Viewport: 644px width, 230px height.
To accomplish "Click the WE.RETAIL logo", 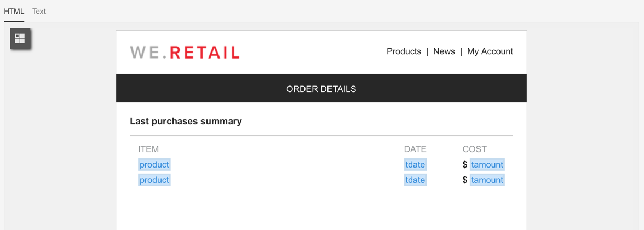I will point(185,53).
